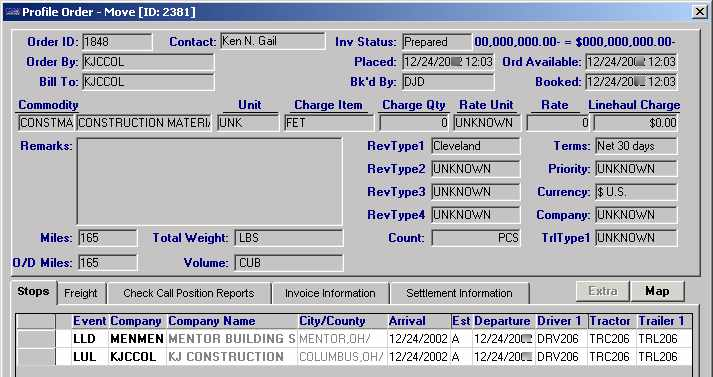Click the Ord Available date field
The image size is (713, 377).
click(631, 62)
